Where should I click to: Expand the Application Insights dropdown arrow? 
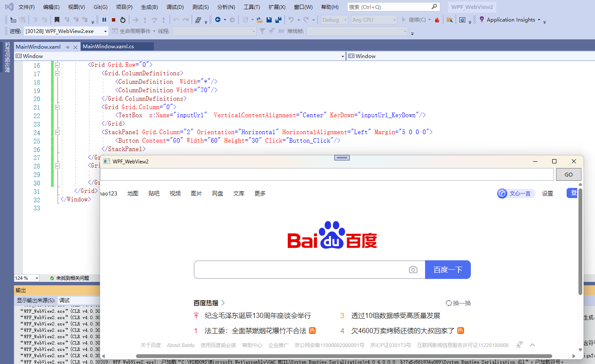[539, 20]
